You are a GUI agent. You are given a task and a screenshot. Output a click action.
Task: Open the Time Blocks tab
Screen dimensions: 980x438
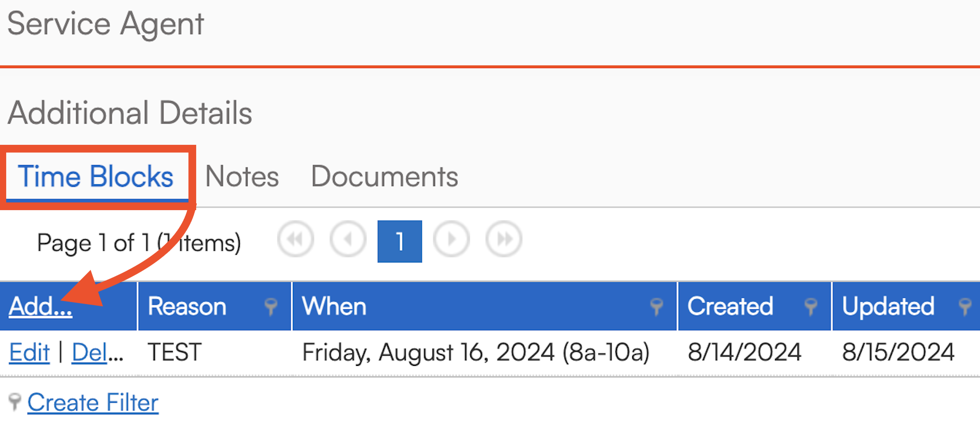(96, 176)
